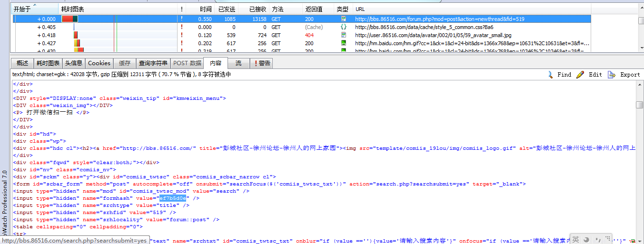Viewport: 644px width, 244px height.
Task: Open the 流 tab
Action: point(238,63)
